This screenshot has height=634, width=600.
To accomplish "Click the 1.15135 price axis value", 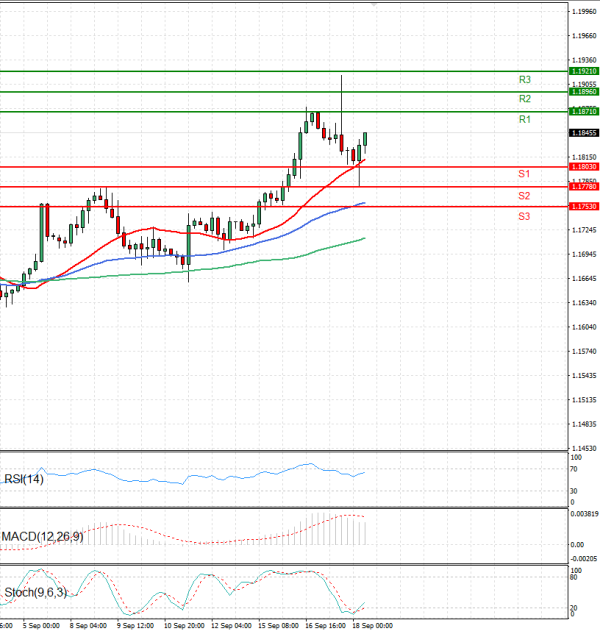I will (584, 400).
